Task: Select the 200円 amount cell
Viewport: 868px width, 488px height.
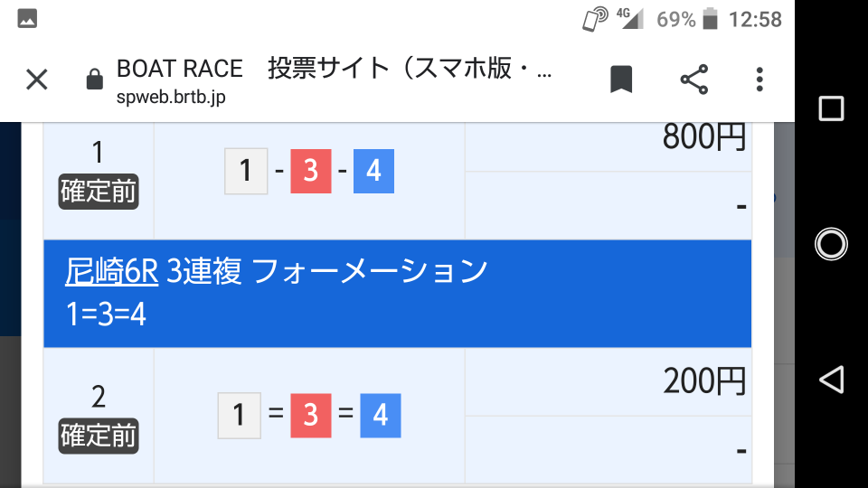Action: (608, 381)
